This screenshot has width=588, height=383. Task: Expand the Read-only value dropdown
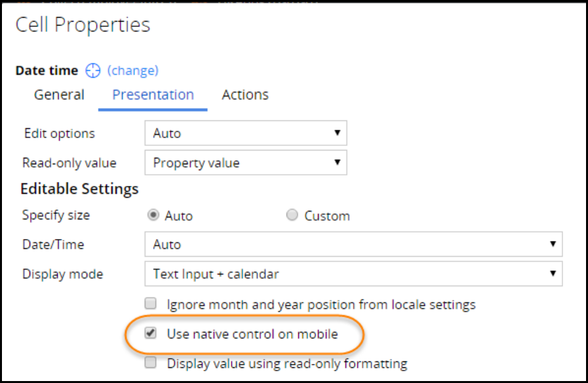coord(245,163)
